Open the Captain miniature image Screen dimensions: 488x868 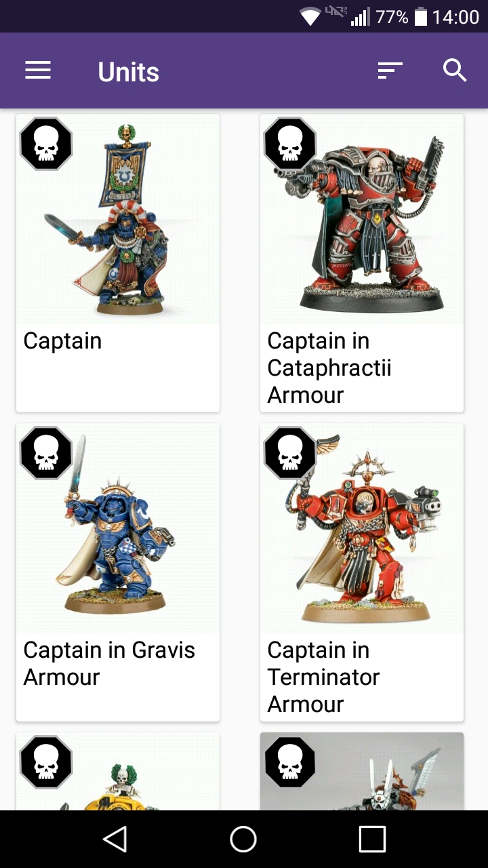[118, 219]
